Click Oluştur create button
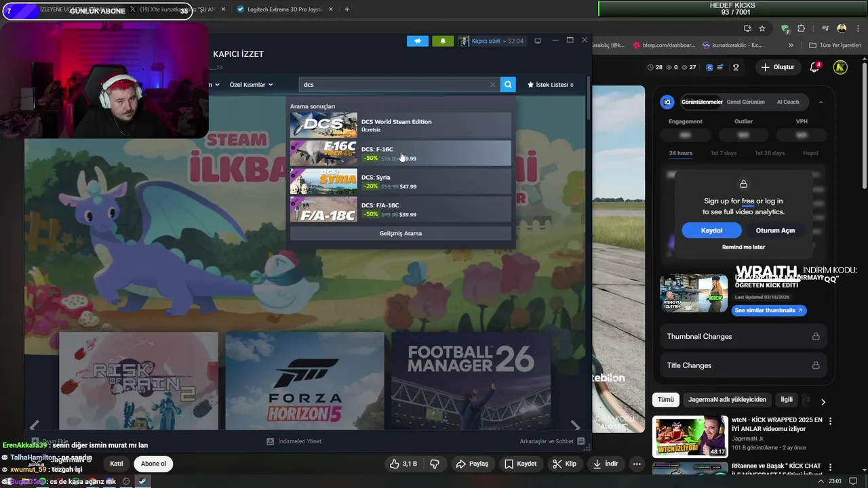This screenshot has height=488, width=868. tap(778, 67)
